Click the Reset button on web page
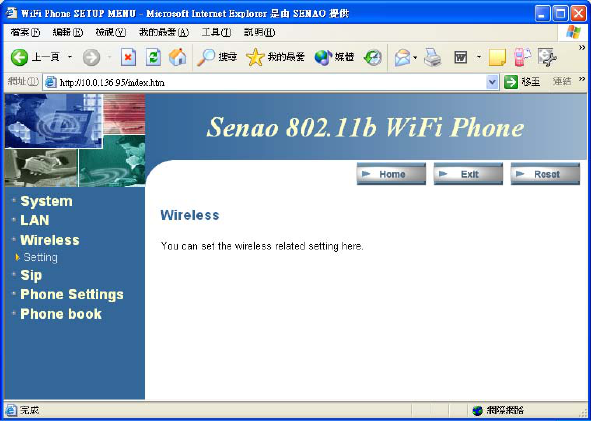Viewport: 591px width, 421px height. tap(545, 174)
